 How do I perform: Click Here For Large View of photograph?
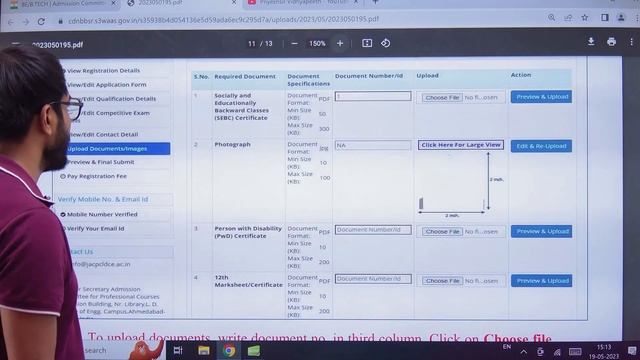[x=460, y=145]
